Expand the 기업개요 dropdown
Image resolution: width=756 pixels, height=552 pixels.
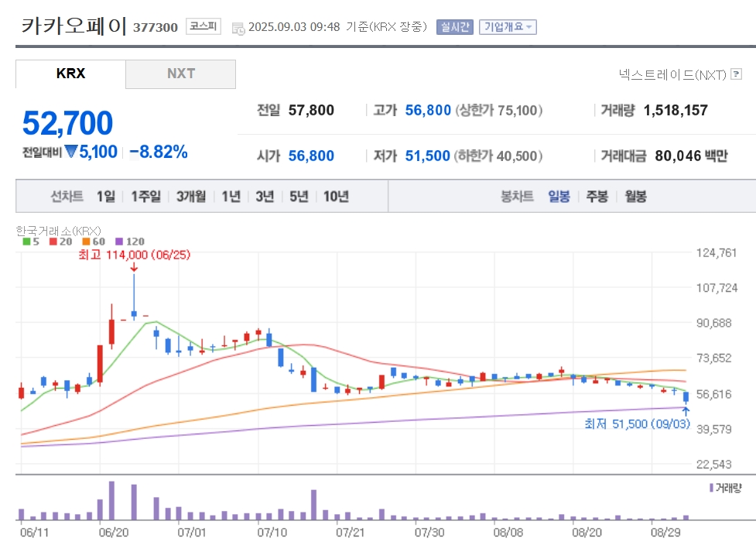point(508,27)
